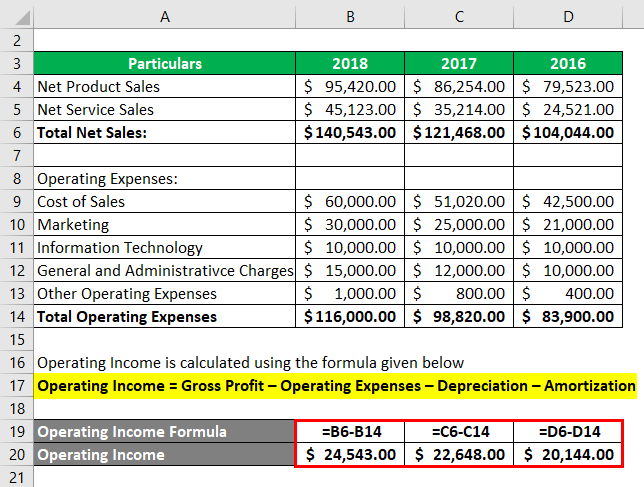This screenshot has width=644, height=487.
Task: Select the gray Operating Income label in row 20
Action: click(x=164, y=454)
